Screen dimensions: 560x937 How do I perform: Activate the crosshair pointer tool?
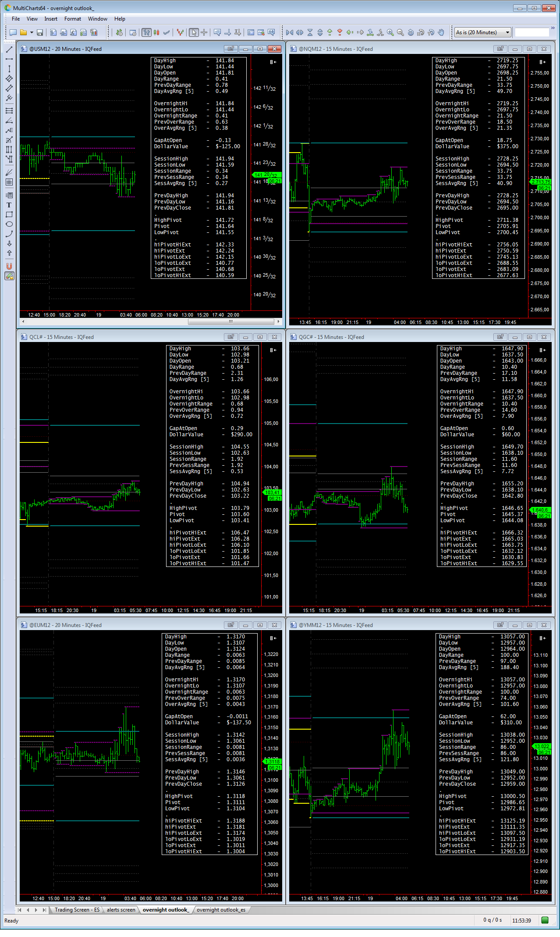(204, 32)
